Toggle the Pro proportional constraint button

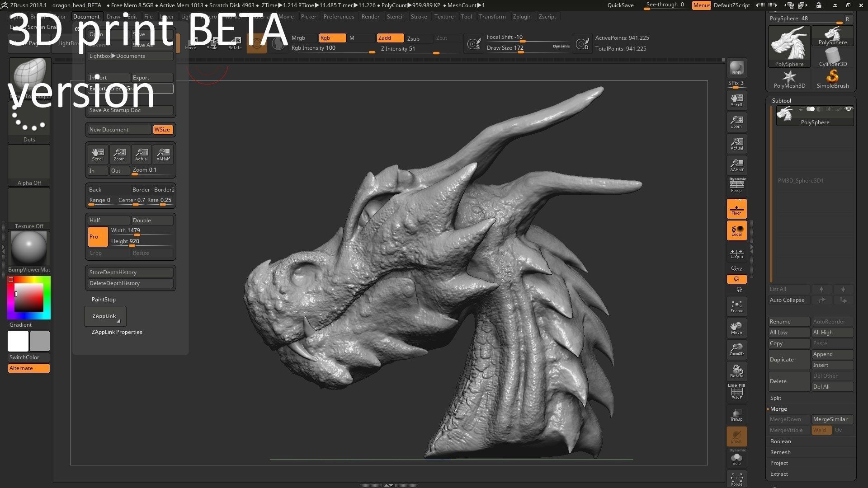coord(98,237)
